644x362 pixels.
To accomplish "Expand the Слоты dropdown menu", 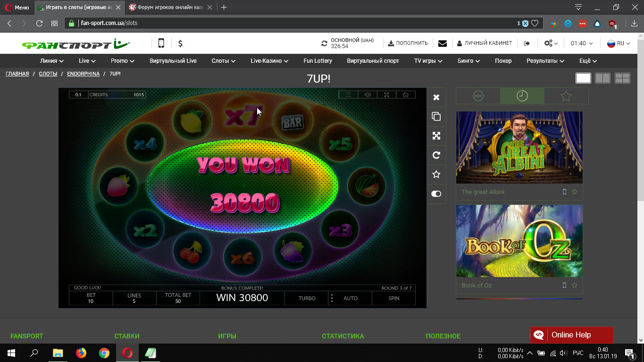I will 223,61.
